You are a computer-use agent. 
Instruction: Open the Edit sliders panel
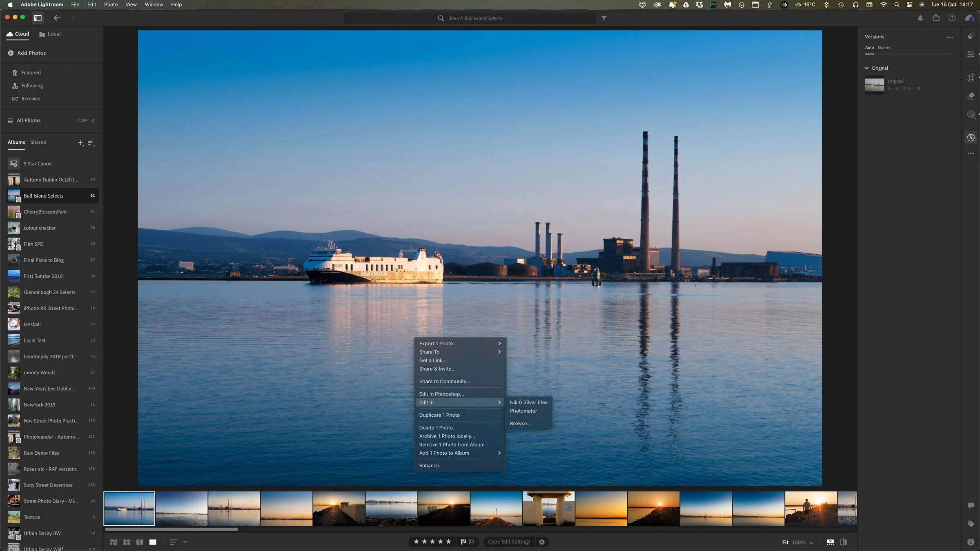971,54
